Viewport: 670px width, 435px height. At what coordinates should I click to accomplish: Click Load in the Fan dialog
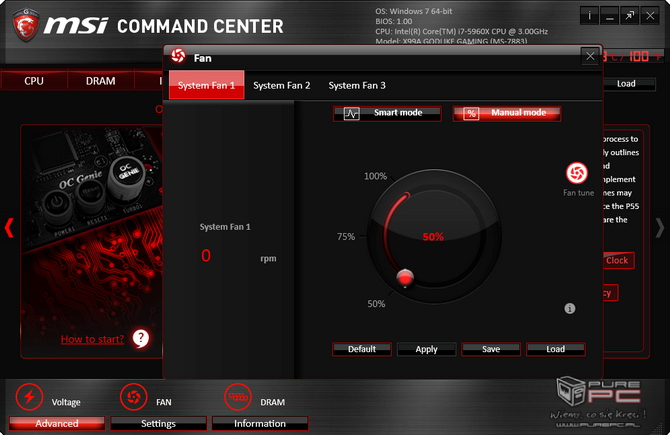pyautogui.click(x=555, y=349)
